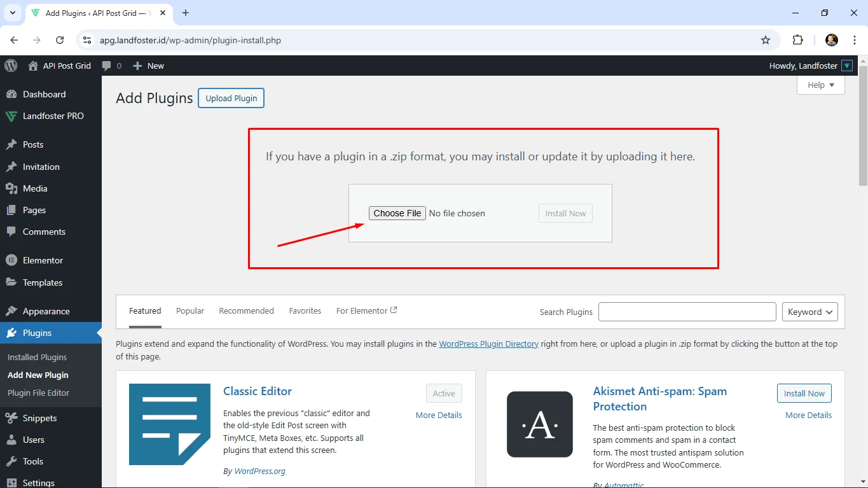Click the Upload Plugin button
The width and height of the screenshot is (868, 488).
point(231,98)
